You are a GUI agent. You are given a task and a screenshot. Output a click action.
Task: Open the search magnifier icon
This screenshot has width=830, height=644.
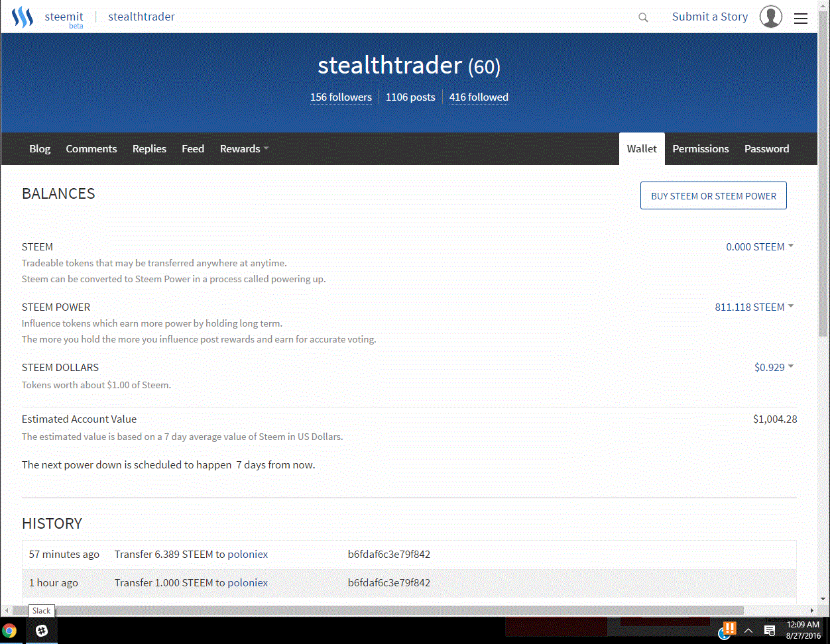coord(643,18)
